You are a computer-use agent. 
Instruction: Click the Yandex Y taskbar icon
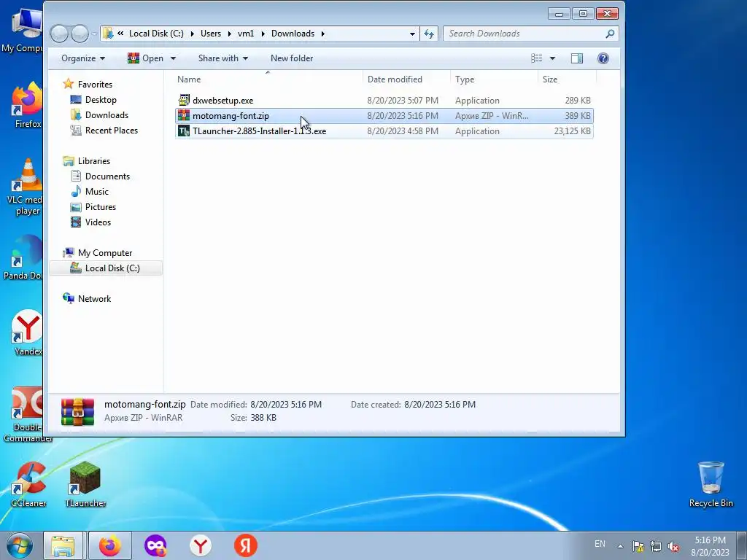tap(201, 545)
